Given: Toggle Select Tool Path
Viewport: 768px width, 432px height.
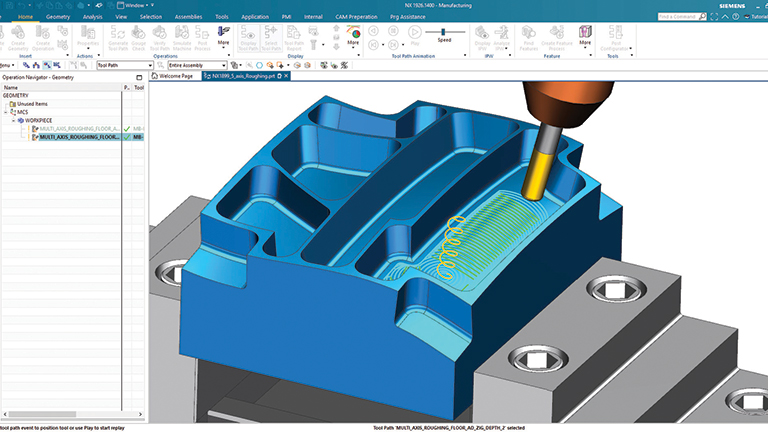Looking at the screenshot, I should [x=271, y=38].
